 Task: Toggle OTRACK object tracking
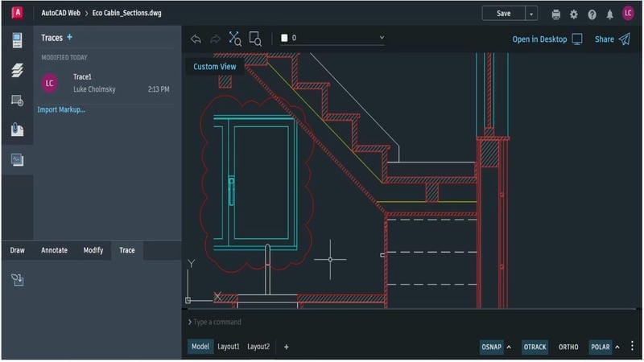pyautogui.click(x=535, y=347)
